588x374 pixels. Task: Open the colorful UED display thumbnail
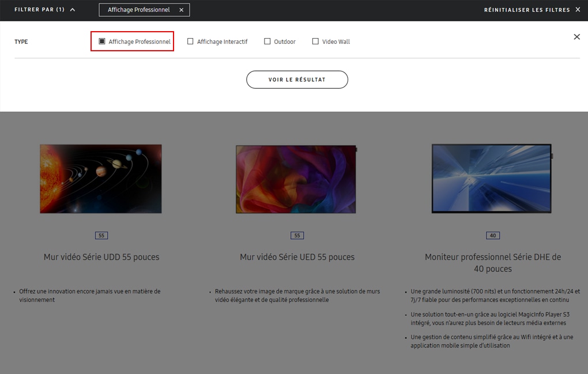click(296, 179)
